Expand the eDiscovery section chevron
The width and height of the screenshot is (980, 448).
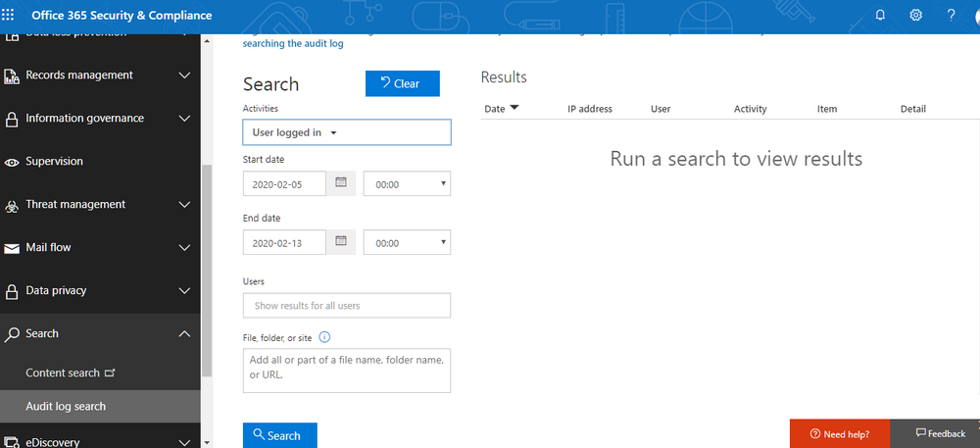pyautogui.click(x=184, y=442)
